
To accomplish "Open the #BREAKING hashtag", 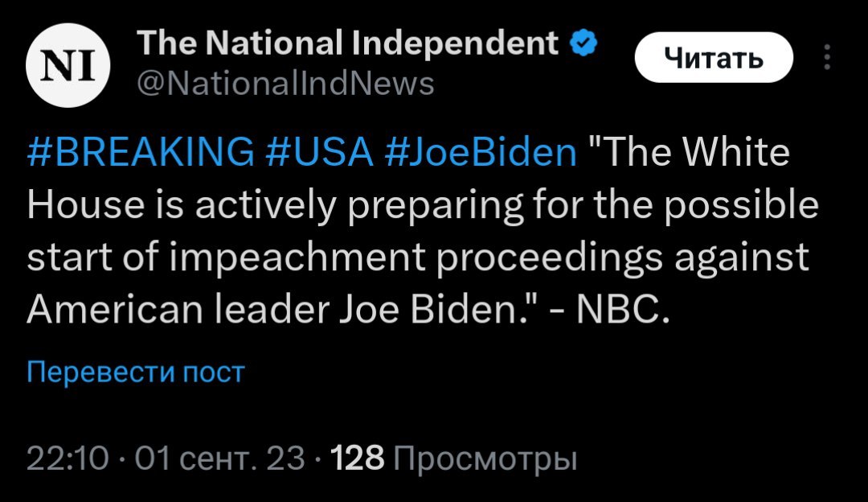I will tap(138, 153).
